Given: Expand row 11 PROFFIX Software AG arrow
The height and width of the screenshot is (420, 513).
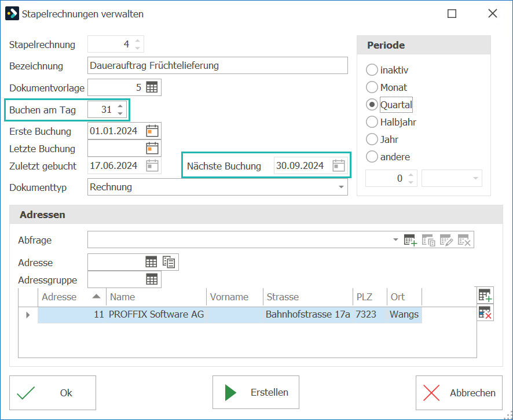Looking at the screenshot, I should tap(28, 315).
